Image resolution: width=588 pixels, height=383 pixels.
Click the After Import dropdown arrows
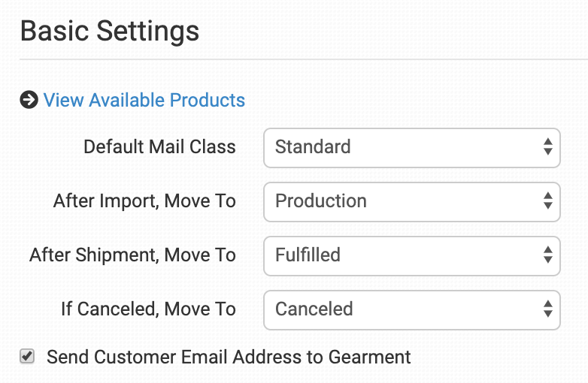pyautogui.click(x=548, y=201)
